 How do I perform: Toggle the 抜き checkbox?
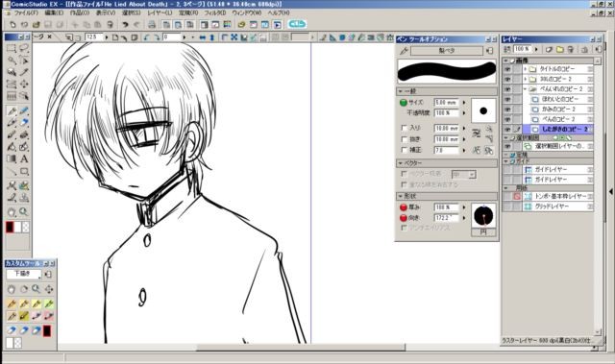pyautogui.click(x=404, y=138)
